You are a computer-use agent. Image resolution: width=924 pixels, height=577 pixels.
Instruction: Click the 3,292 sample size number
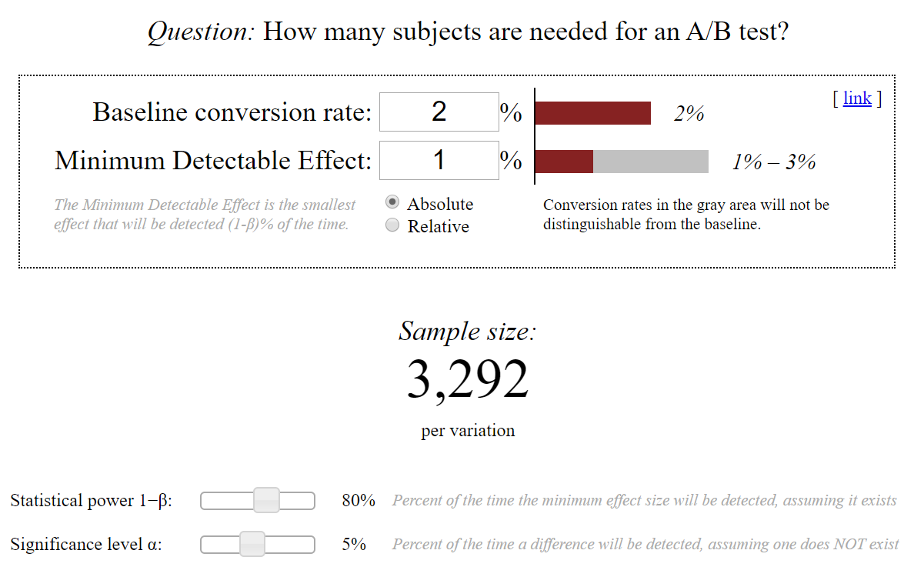pos(468,379)
